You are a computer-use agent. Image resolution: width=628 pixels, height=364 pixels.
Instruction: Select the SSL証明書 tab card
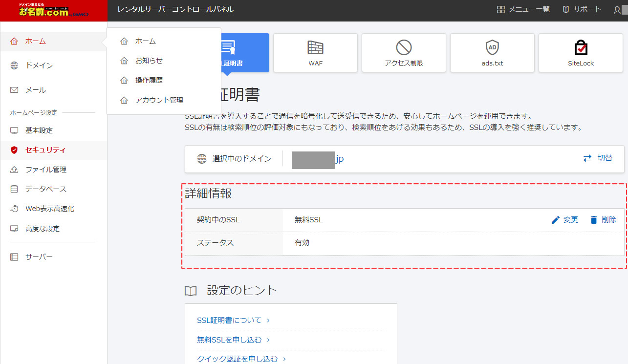pyautogui.click(x=245, y=53)
